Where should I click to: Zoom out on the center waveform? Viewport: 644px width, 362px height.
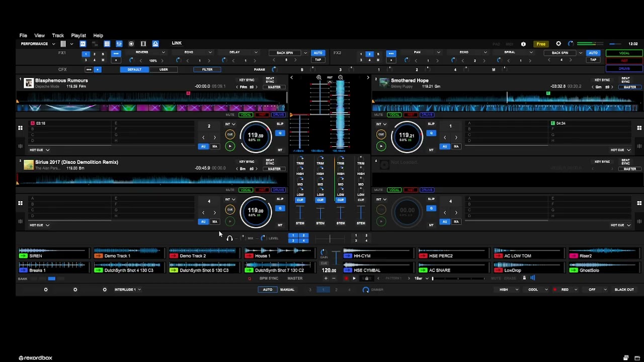coord(341,78)
